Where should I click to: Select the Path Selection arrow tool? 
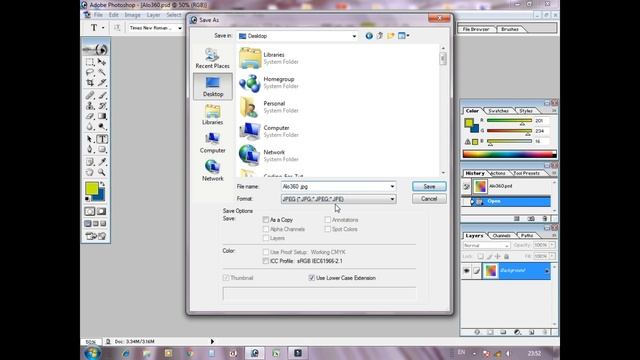(x=90, y=139)
